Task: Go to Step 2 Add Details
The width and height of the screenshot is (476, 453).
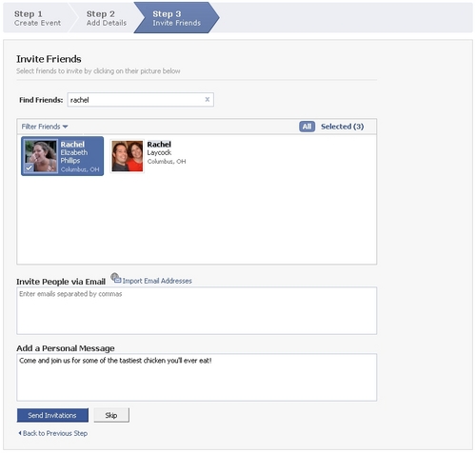Action: click(107, 18)
